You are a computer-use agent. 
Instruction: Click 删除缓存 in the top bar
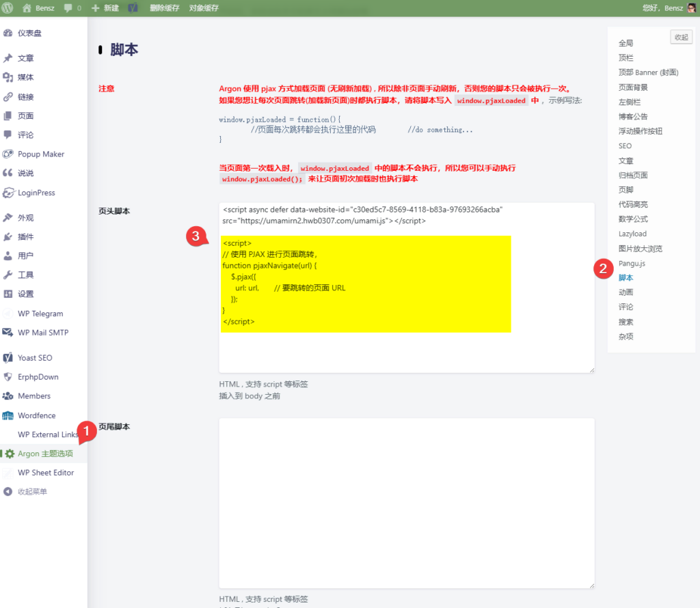pyautogui.click(x=165, y=8)
